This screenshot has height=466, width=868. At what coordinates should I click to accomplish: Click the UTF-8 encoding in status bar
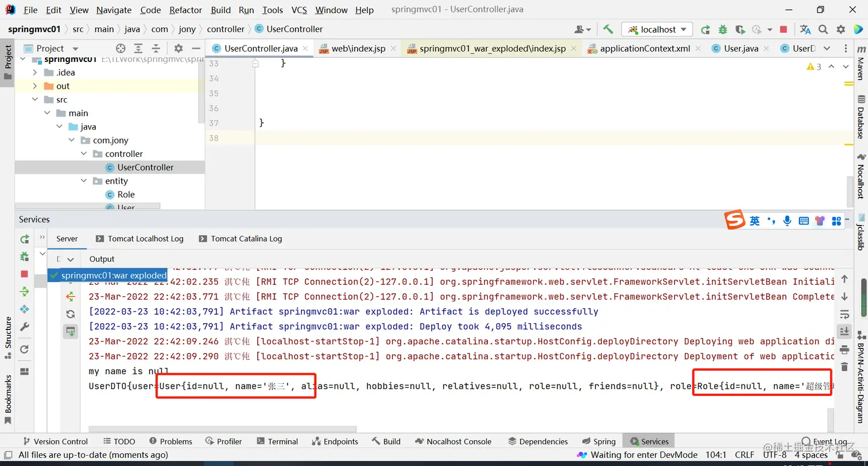tap(775, 455)
